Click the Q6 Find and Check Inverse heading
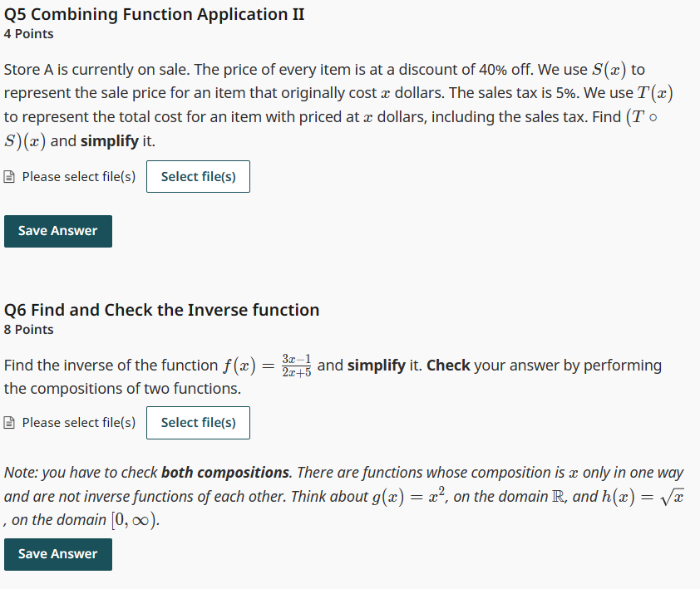The image size is (700, 589). point(161,309)
